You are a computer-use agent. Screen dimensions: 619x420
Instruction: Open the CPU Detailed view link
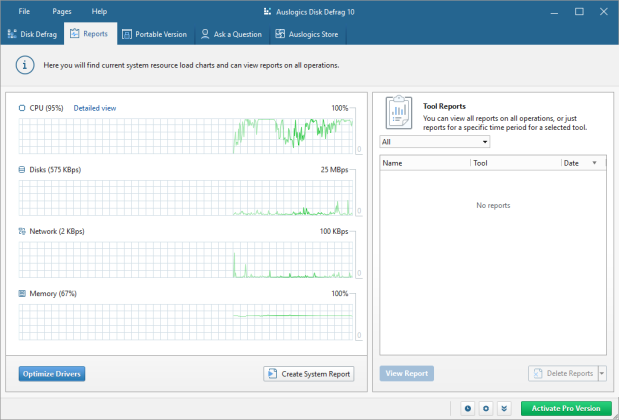click(95, 108)
